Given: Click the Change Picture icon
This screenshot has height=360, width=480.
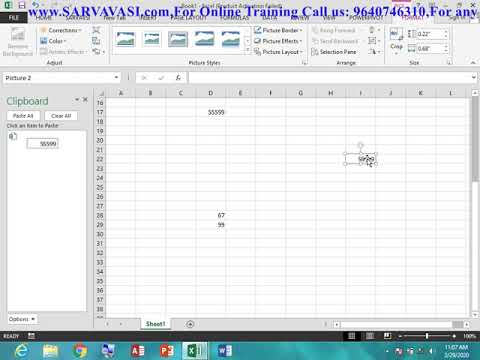Looking at the screenshot, I should point(96,41).
